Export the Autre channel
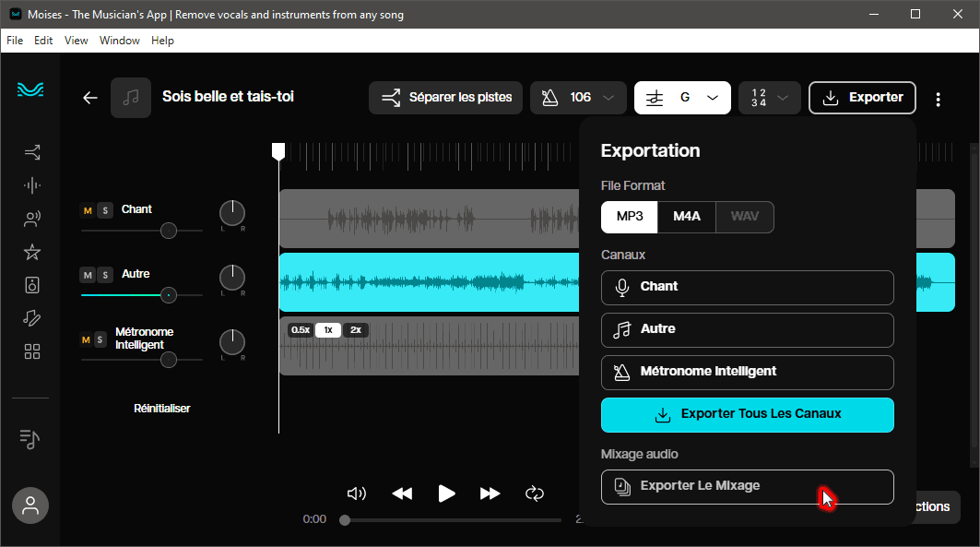 (x=748, y=330)
